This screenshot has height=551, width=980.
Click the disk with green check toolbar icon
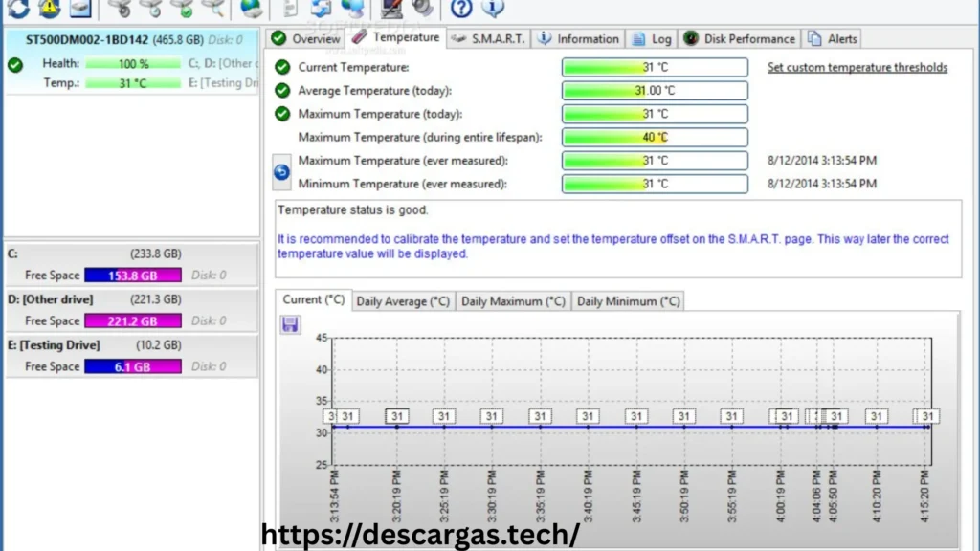[182, 8]
